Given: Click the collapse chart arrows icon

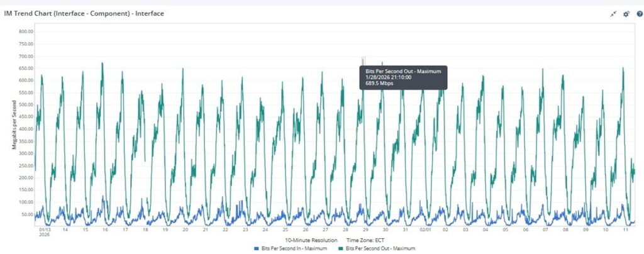Looking at the screenshot, I should click(x=613, y=14).
